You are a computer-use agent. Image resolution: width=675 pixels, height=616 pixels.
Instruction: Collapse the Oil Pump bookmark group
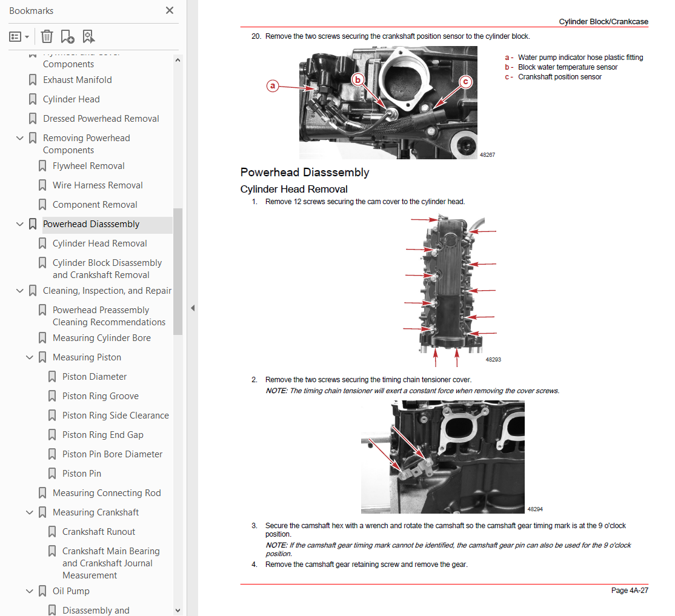pos(29,591)
